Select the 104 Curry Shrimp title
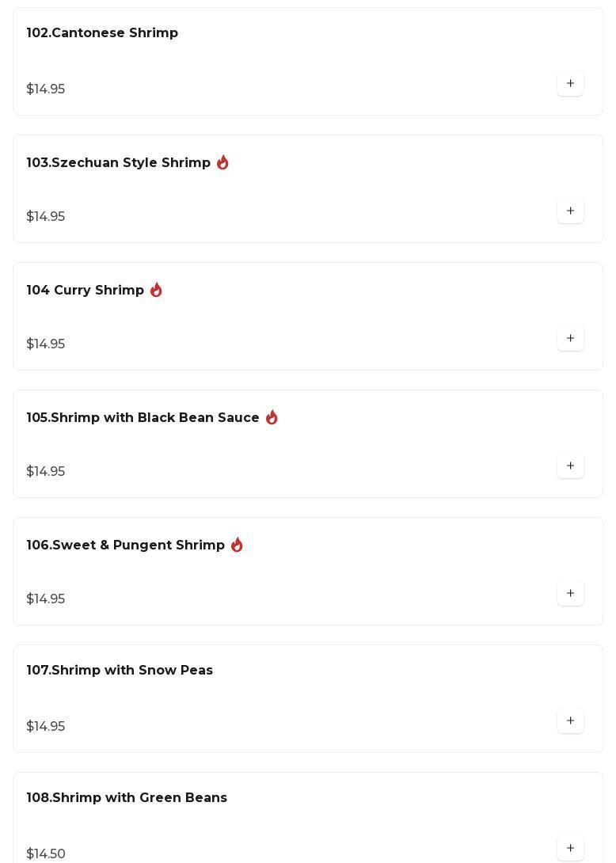Image resolution: width=616 pixels, height=863 pixels. (x=86, y=291)
